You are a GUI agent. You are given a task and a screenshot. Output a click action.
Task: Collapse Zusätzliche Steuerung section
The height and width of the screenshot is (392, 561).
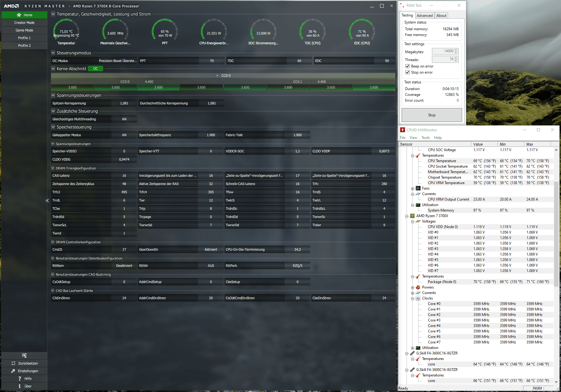(x=53, y=111)
